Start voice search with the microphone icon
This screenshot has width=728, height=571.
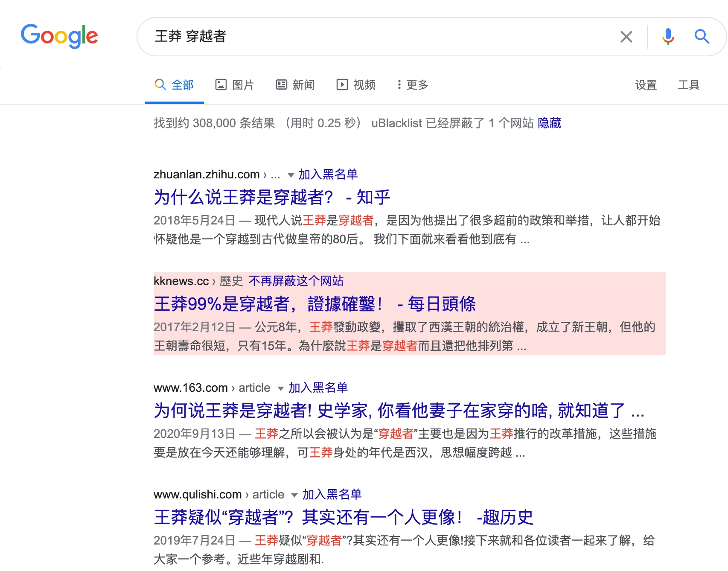pyautogui.click(x=668, y=37)
